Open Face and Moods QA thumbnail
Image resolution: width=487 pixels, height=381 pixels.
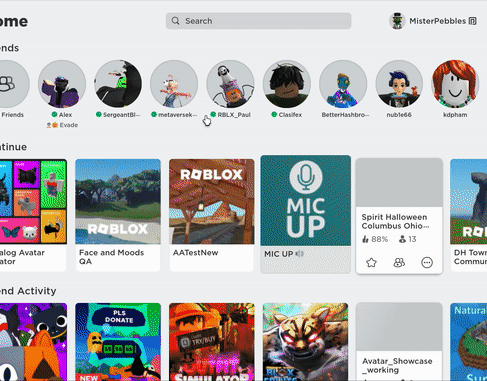[118, 202]
